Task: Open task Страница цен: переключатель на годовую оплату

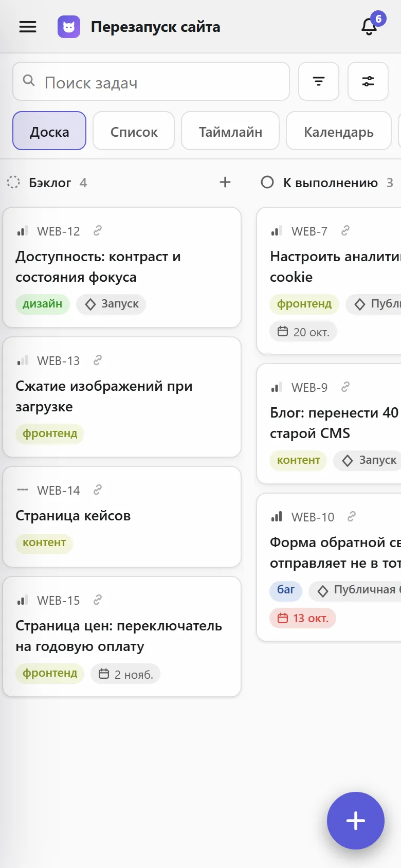Action: coord(122,637)
